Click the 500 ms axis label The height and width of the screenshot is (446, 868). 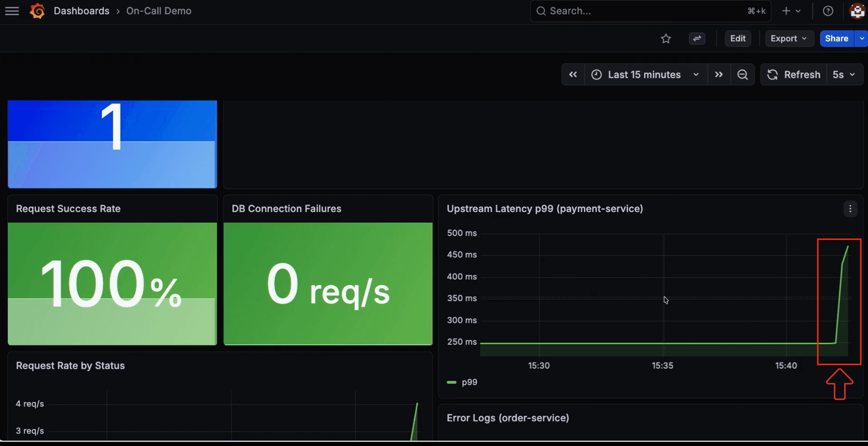click(x=462, y=233)
